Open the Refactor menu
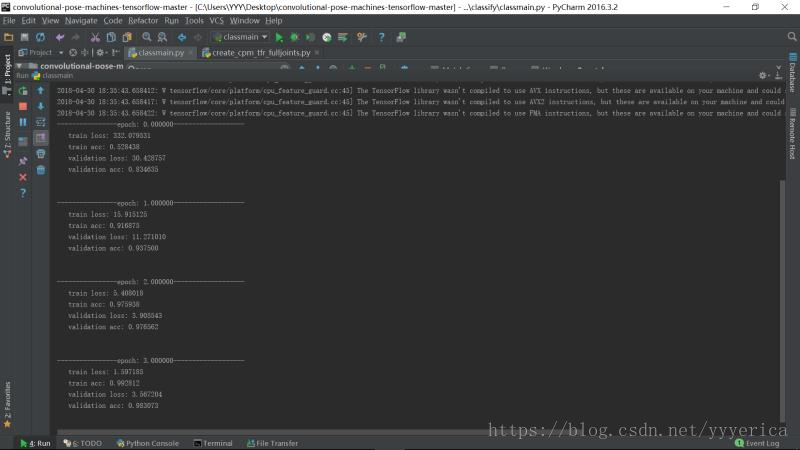This screenshot has height=450, width=800. click(x=143, y=21)
